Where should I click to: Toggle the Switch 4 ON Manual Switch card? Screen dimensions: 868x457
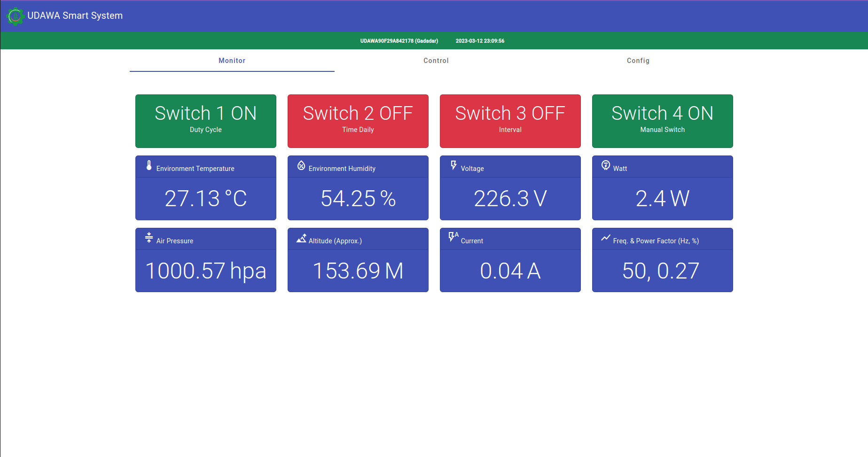pyautogui.click(x=663, y=121)
